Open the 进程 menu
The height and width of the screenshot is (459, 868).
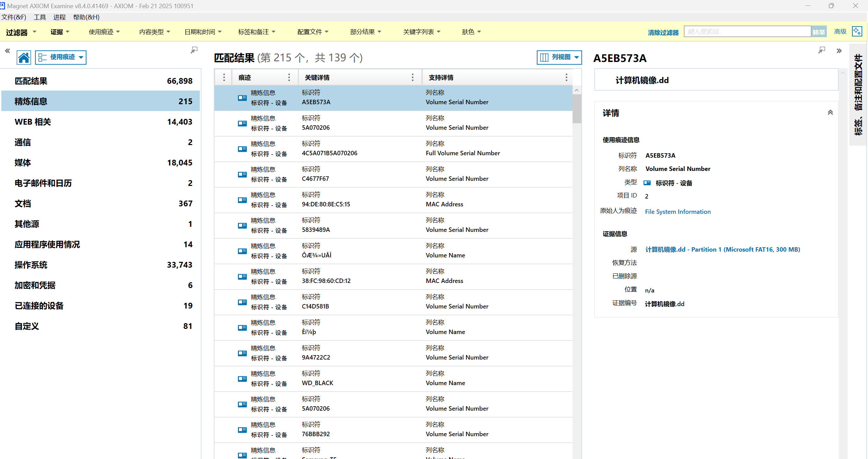59,17
